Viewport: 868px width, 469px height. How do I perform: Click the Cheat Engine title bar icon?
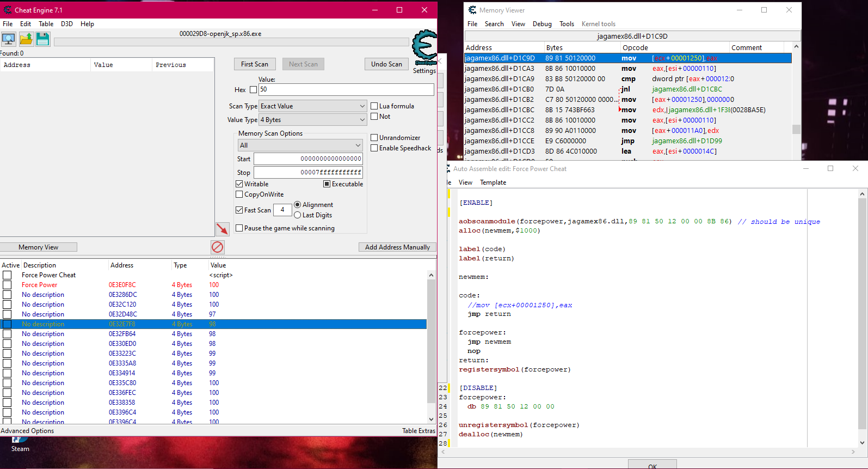pos(8,10)
